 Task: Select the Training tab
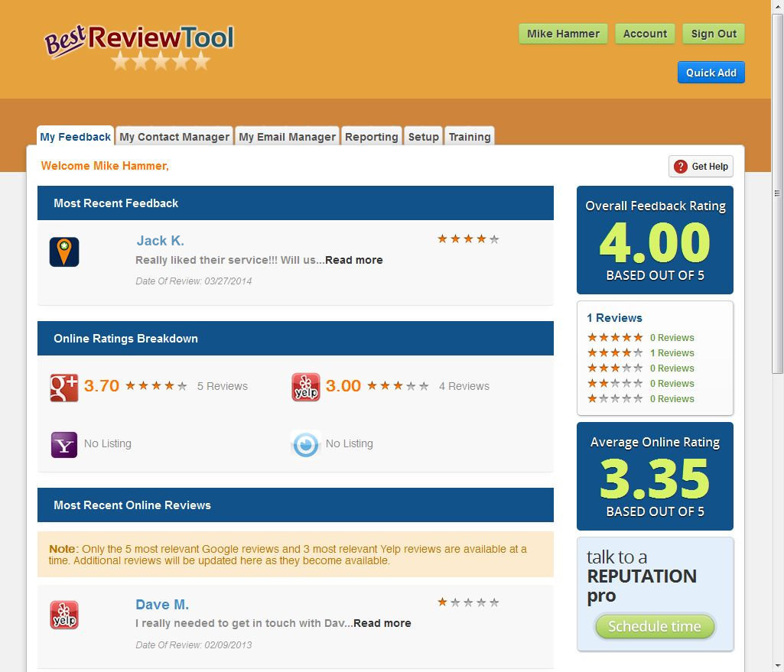(469, 137)
